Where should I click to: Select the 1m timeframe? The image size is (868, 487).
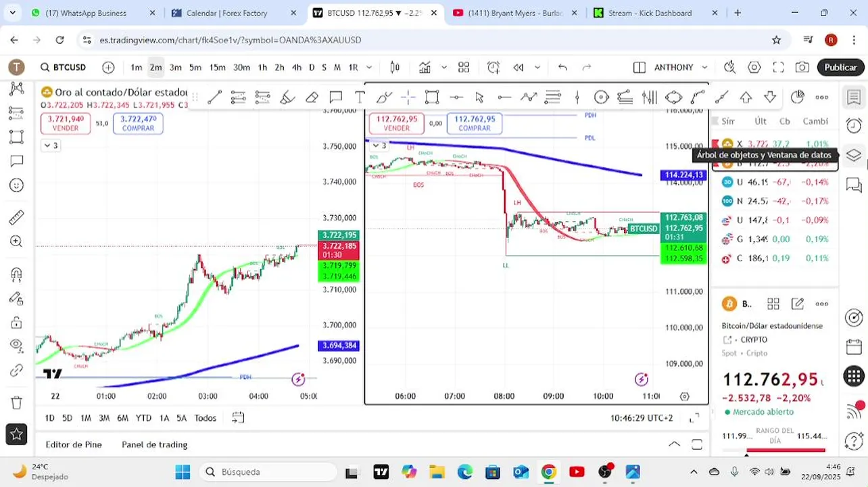(x=137, y=67)
